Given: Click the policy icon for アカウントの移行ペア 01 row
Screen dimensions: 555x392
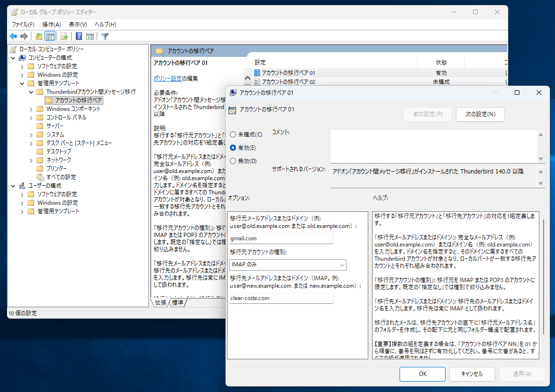Looking at the screenshot, I should [x=257, y=73].
